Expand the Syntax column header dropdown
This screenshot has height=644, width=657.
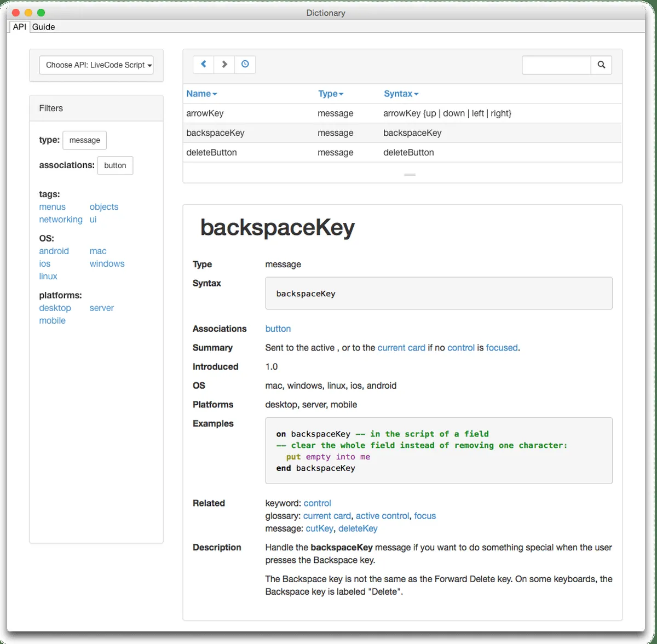[401, 94]
